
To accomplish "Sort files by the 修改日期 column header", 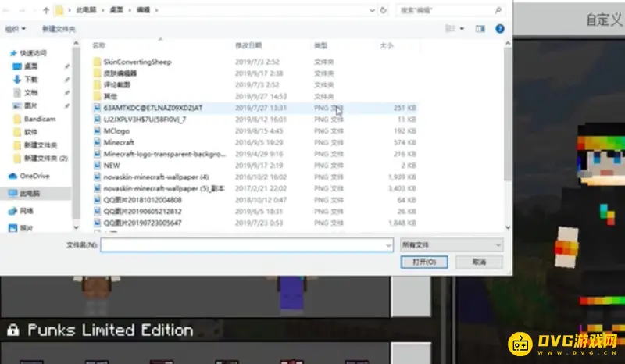I will pos(248,46).
